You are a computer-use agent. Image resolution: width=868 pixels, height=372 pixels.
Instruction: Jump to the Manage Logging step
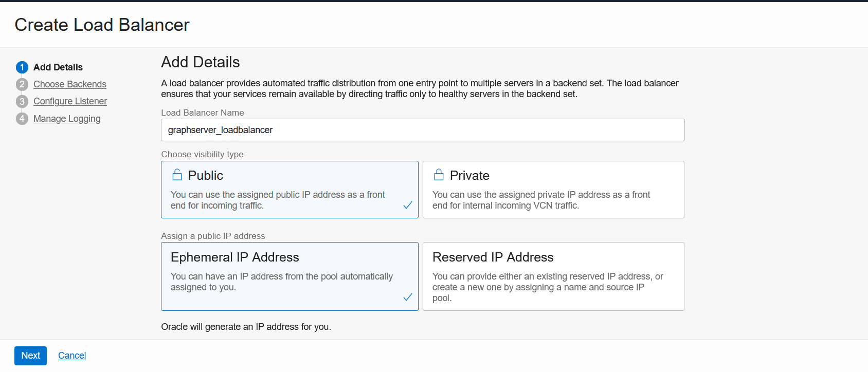(x=67, y=119)
